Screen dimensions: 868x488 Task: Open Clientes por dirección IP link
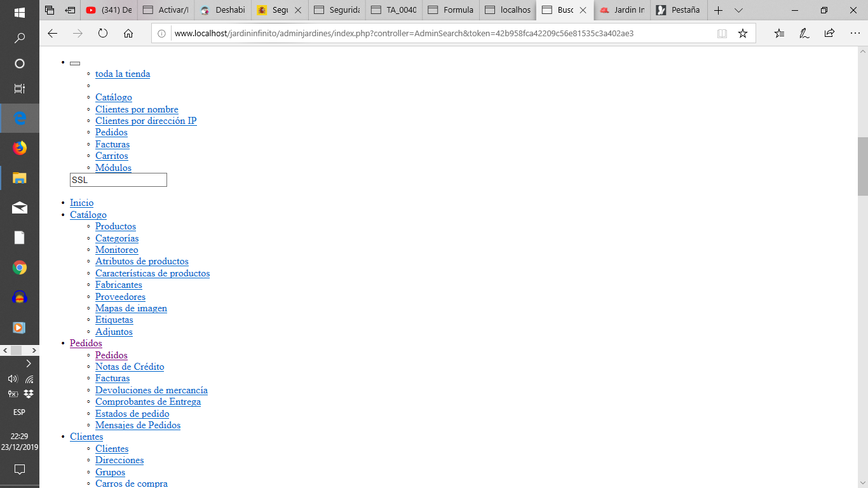146,121
